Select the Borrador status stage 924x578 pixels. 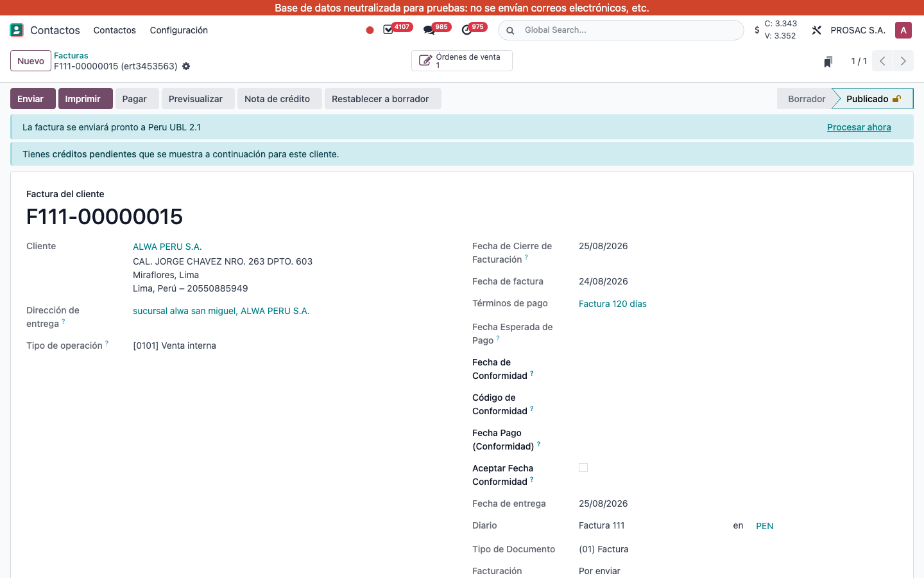[x=807, y=99]
